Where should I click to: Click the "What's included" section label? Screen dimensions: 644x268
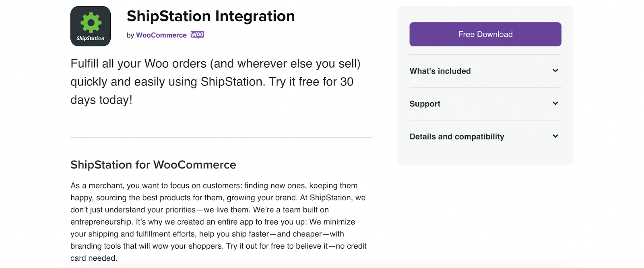click(x=440, y=71)
